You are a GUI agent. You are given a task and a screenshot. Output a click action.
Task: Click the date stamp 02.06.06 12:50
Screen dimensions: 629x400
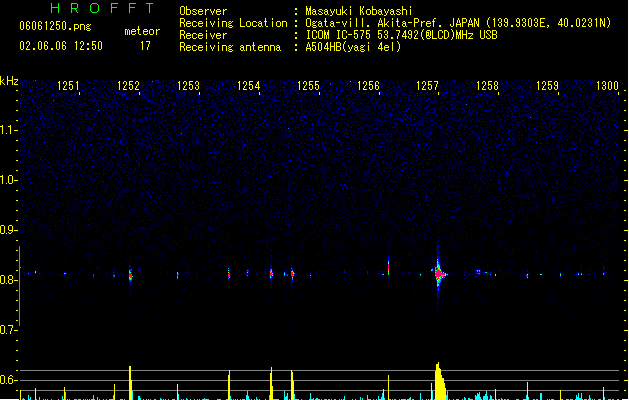[x=61, y=46]
